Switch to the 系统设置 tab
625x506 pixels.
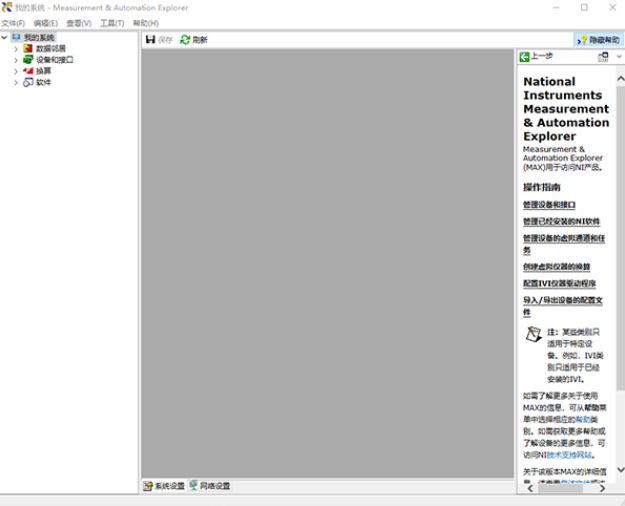click(x=164, y=486)
